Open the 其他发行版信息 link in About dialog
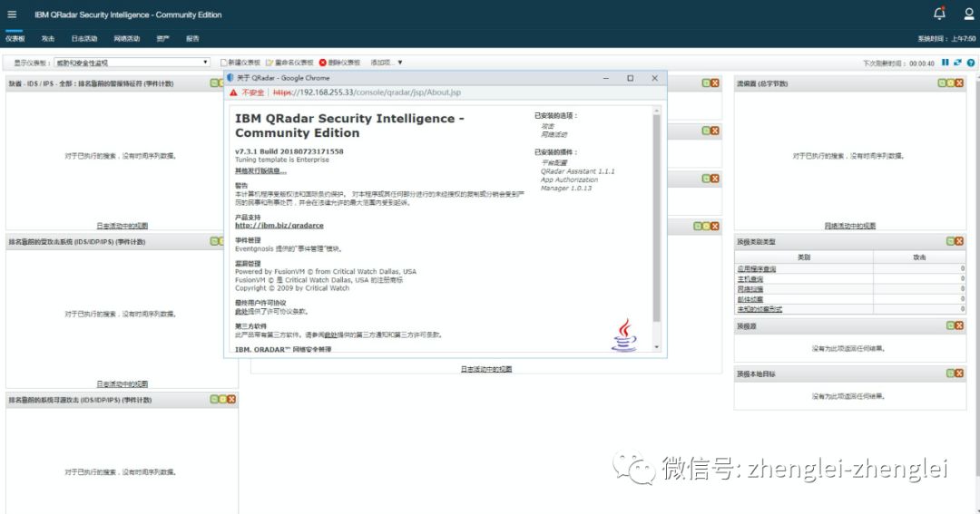This screenshot has height=514, width=980. [260, 170]
